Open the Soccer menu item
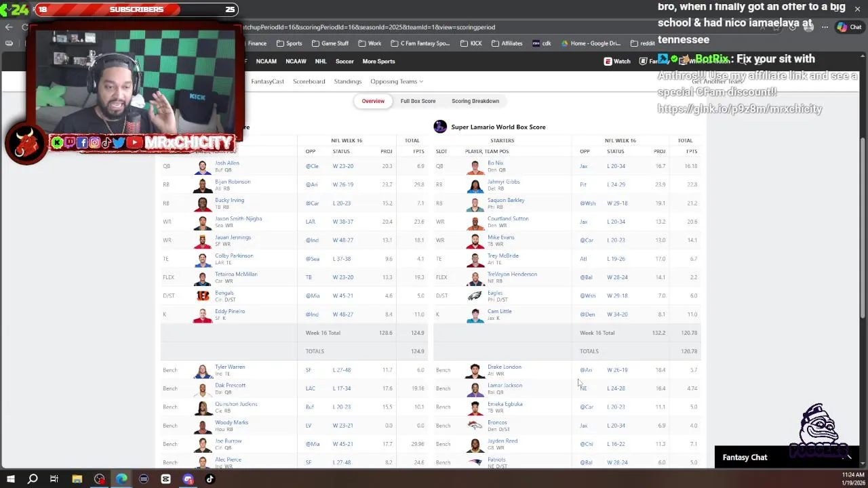This screenshot has height=488, width=868. point(344,61)
